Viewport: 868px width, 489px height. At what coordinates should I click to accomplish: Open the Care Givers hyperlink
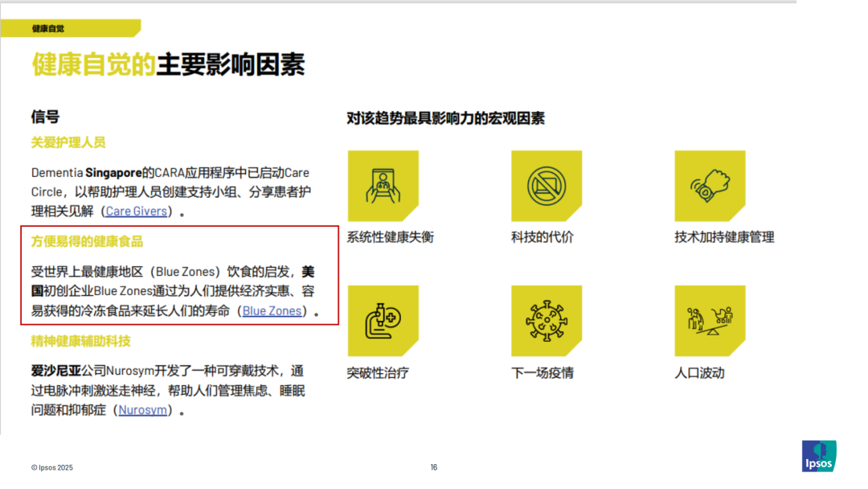(137, 212)
